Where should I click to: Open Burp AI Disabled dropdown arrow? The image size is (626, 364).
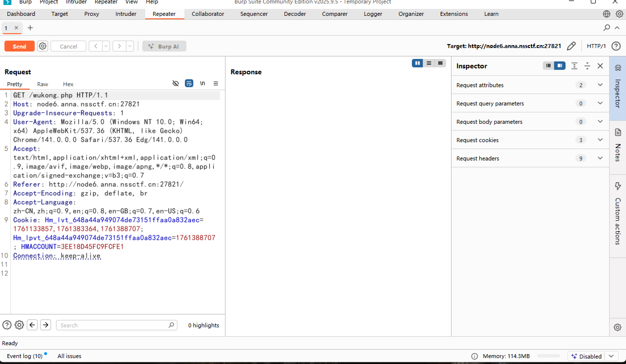tap(611, 356)
